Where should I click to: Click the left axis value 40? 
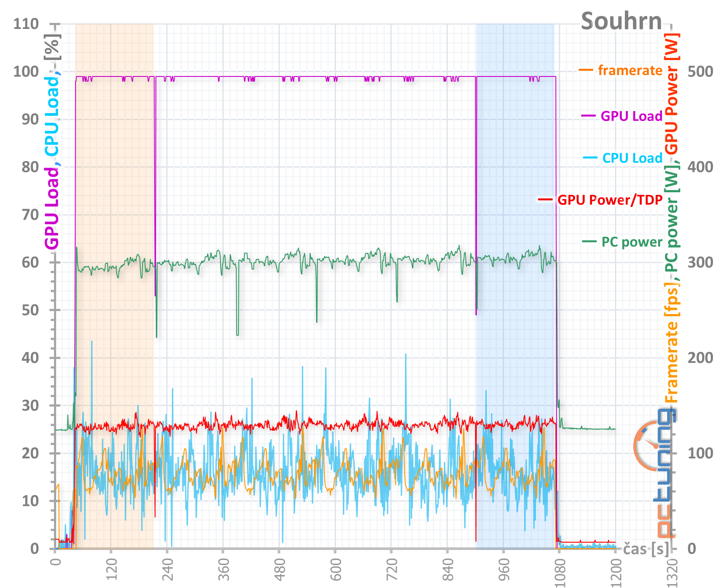(30, 358)
